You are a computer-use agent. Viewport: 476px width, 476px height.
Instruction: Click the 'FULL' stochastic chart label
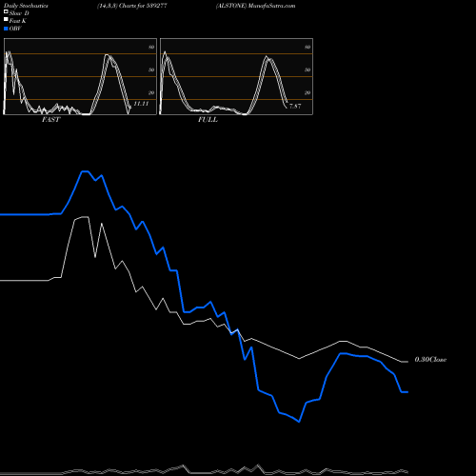tap(208, 120)
